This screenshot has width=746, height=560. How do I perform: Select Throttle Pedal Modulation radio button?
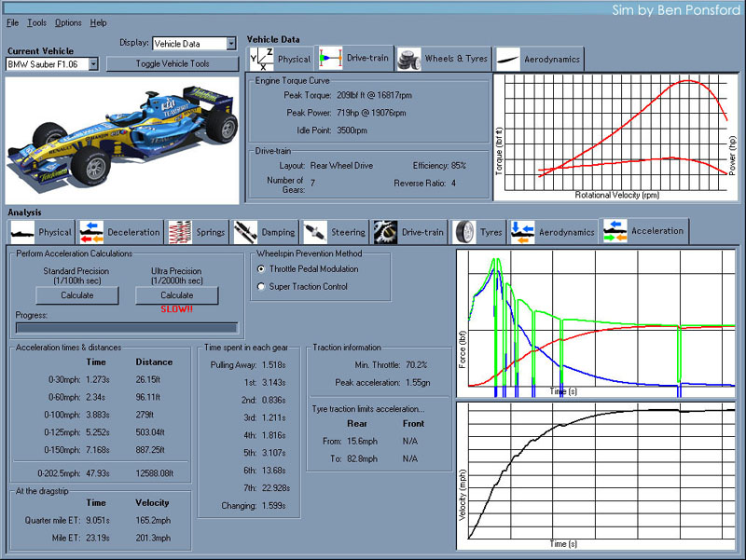tap(261, 269)
